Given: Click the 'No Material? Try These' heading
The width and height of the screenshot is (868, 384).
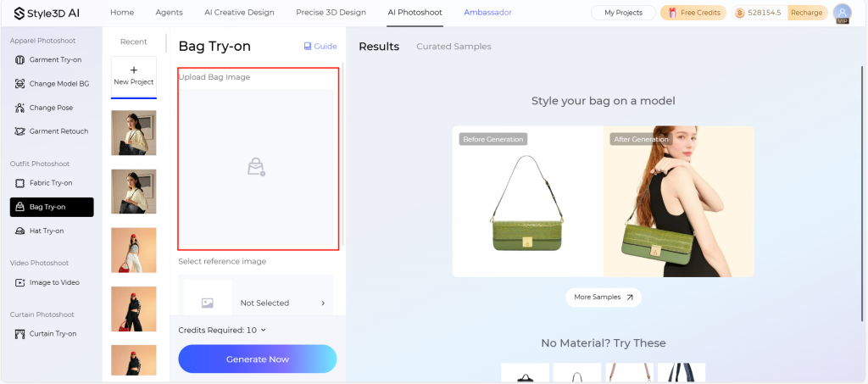Looking at the screenshot, I should click(604, 343).
